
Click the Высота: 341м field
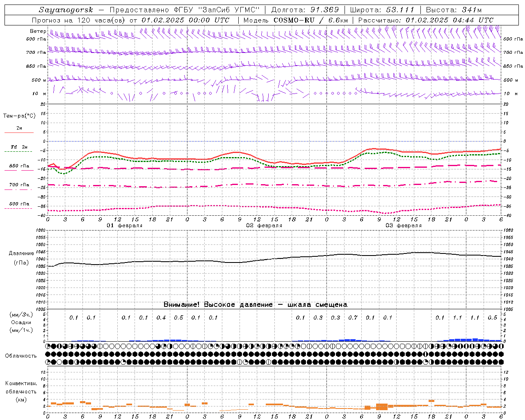(x=454, y=10)
